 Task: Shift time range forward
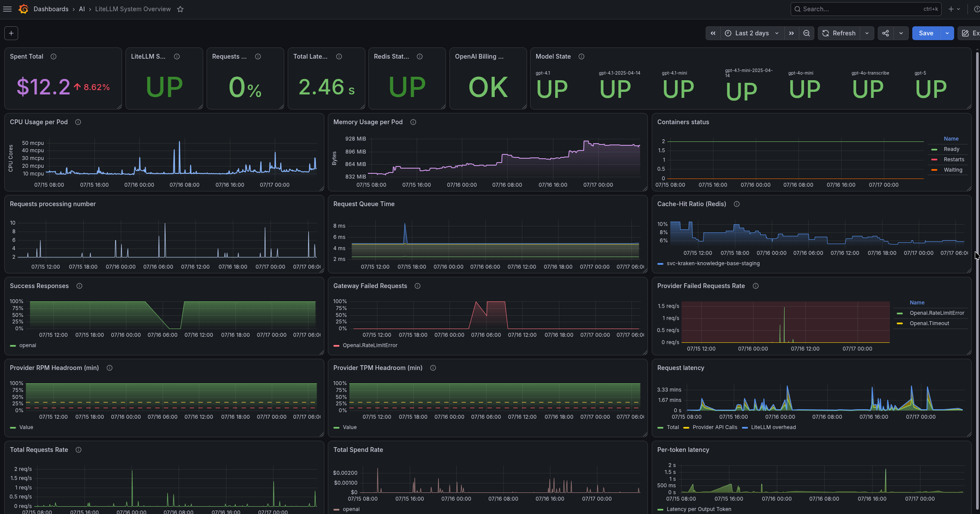(791, 33)
